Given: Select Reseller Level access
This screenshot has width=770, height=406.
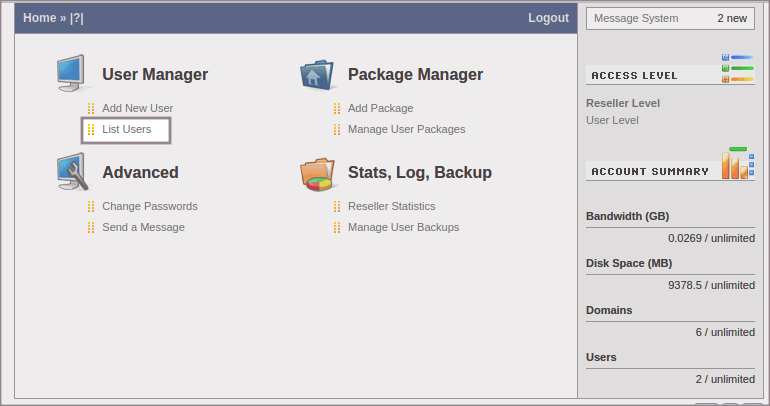Looking at the screenshot, I should (x=622, y=103).
